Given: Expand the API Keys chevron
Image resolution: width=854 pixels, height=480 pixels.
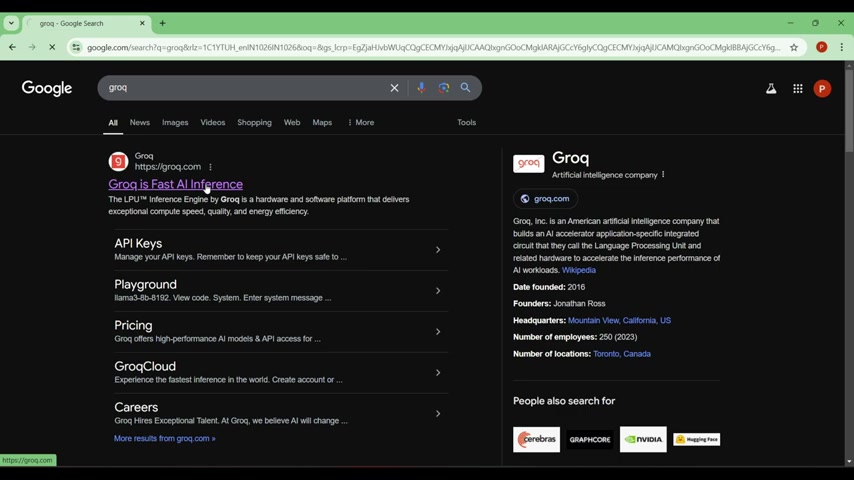Looking at the screenshot, I should (438, 250).
